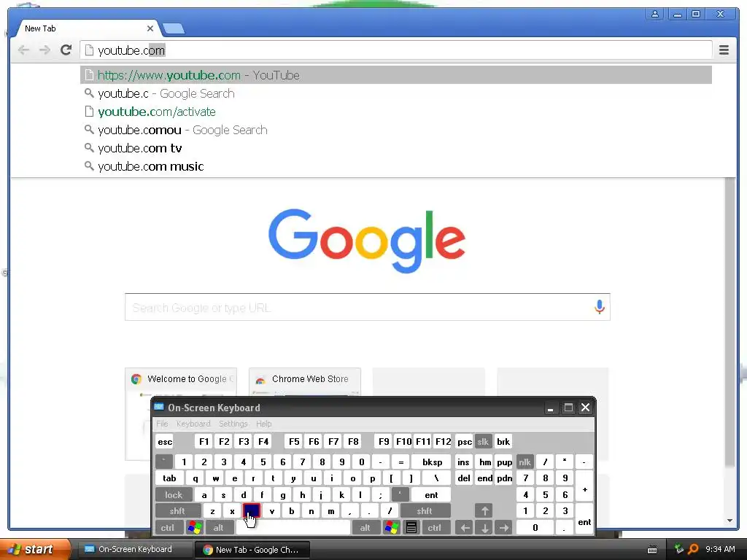Reload the page in Chrome
The height and width of the screenshot is (560, 747).
tap(66, 50)
